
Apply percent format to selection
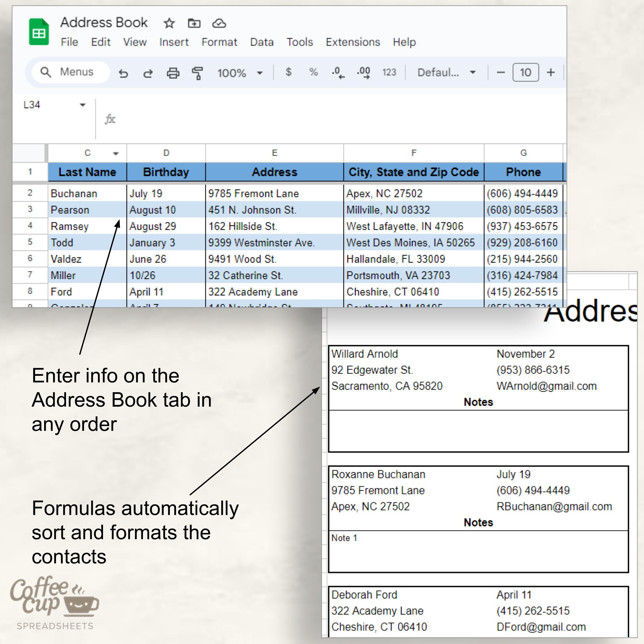[312, 72]
